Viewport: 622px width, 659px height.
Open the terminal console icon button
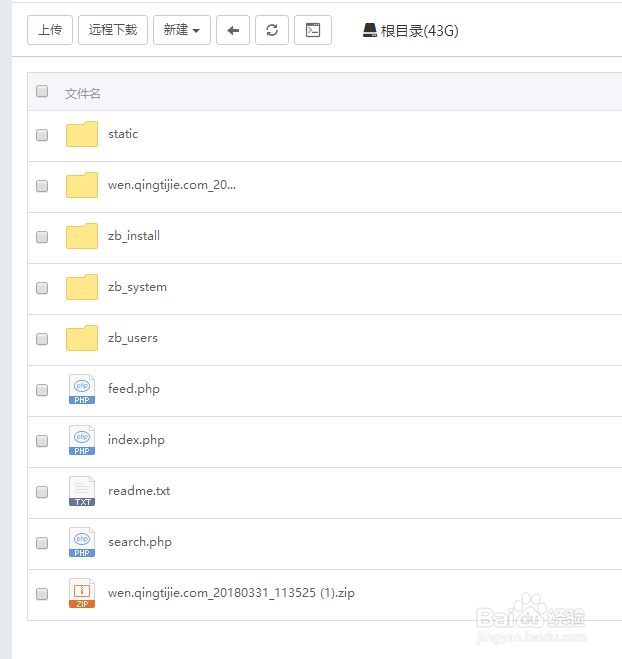click(313, 30)
